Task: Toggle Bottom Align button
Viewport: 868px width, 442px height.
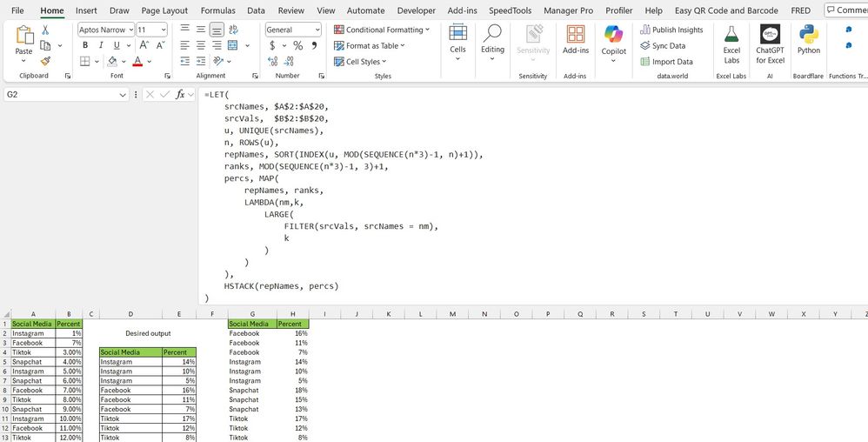Action: tap(217, 30)
